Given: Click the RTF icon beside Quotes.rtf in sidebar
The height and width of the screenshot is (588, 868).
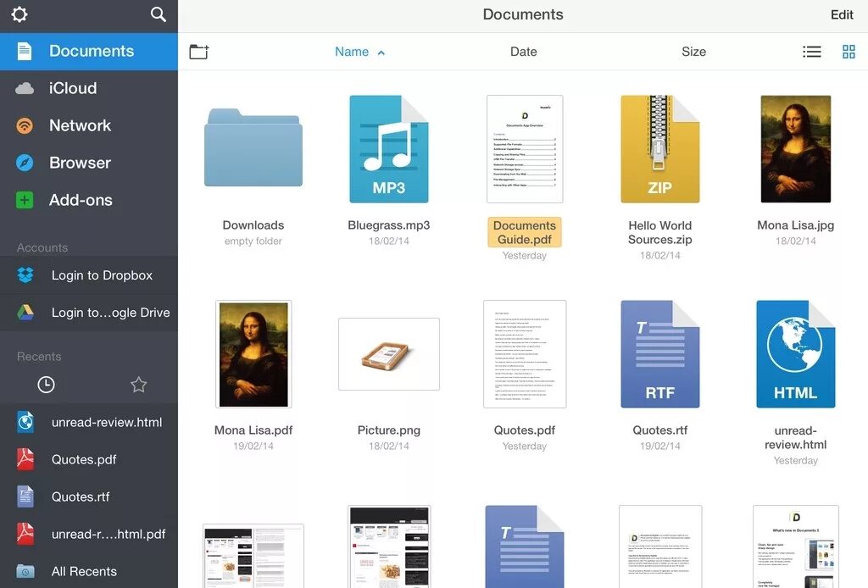Looking at the screenshot, I should pyautogui.click(x=25, y=496).
